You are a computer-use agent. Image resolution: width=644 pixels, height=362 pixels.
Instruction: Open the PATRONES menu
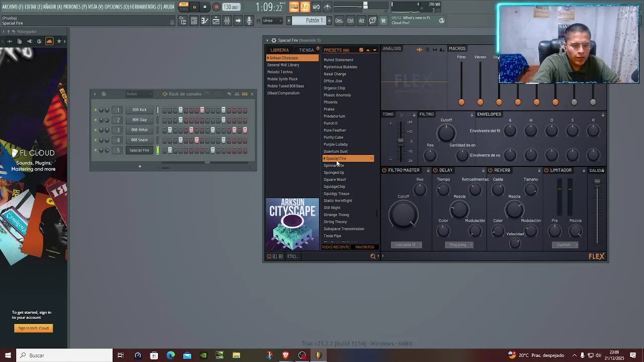click(x=75, y=7)
